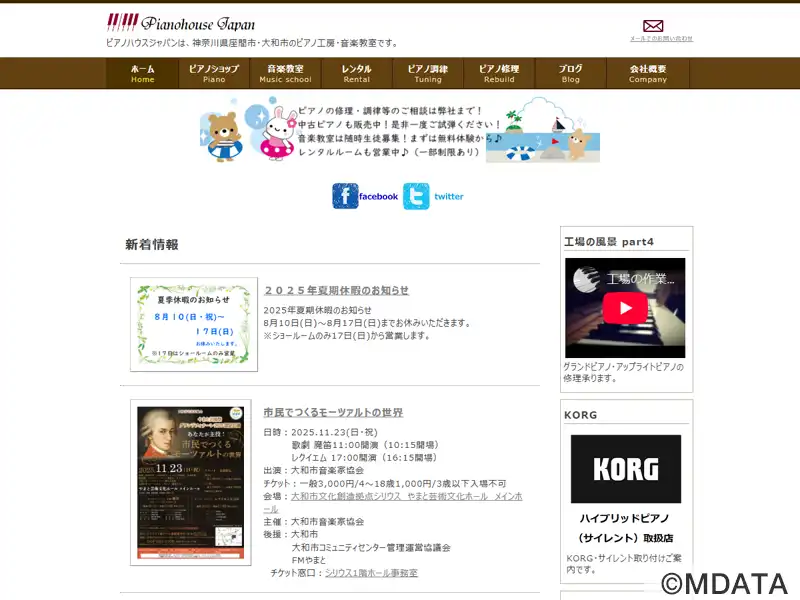Click the 出演：大和市音楽家協会 line
800x600 pixels.
314,470
